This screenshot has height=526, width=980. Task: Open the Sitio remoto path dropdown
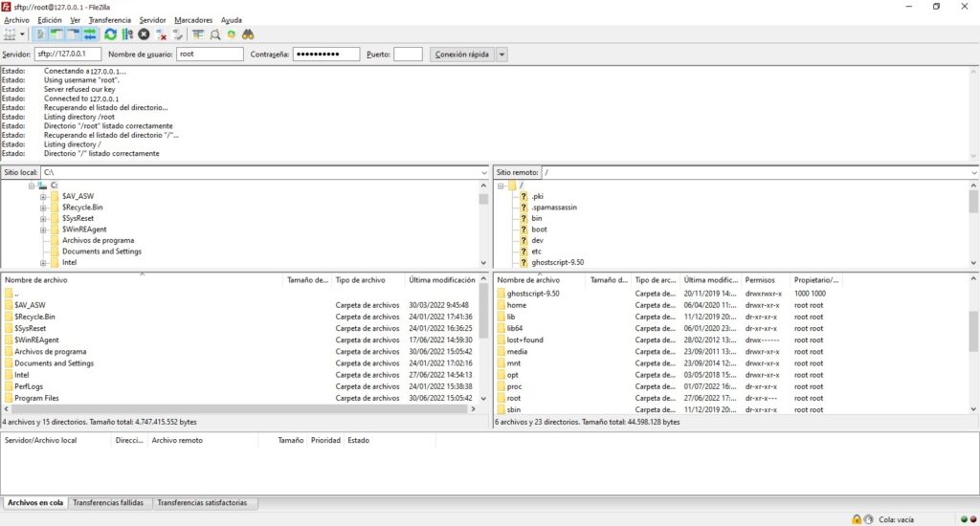[973, 172]
